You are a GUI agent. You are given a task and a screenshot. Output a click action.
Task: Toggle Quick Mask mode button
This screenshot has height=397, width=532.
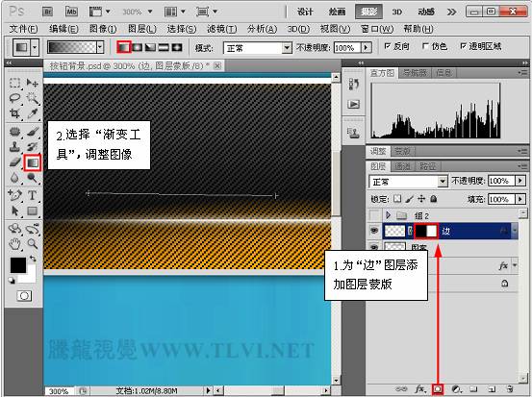tap(24, 296)
